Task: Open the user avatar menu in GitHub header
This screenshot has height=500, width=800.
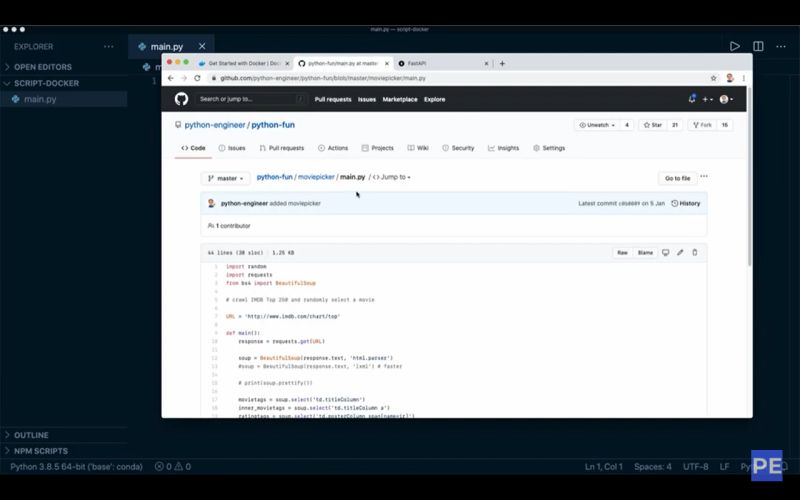Action: tap(726, 99)
